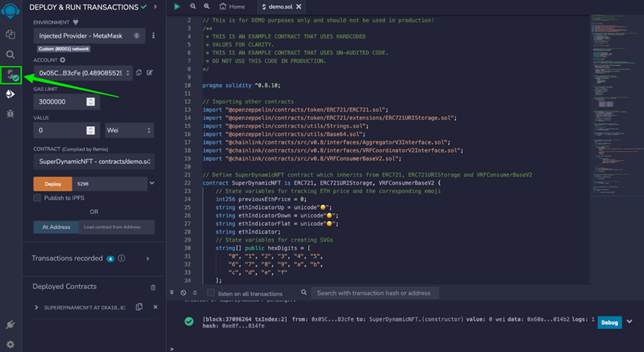
Task: Click the code minimap on the right
Action: [616, 107]
